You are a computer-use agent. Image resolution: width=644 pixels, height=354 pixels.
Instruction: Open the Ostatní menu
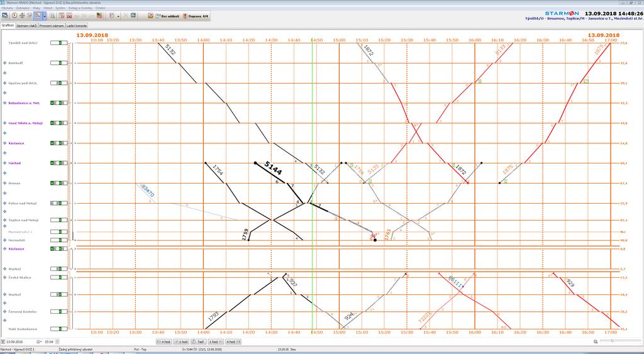coord(100,8)
